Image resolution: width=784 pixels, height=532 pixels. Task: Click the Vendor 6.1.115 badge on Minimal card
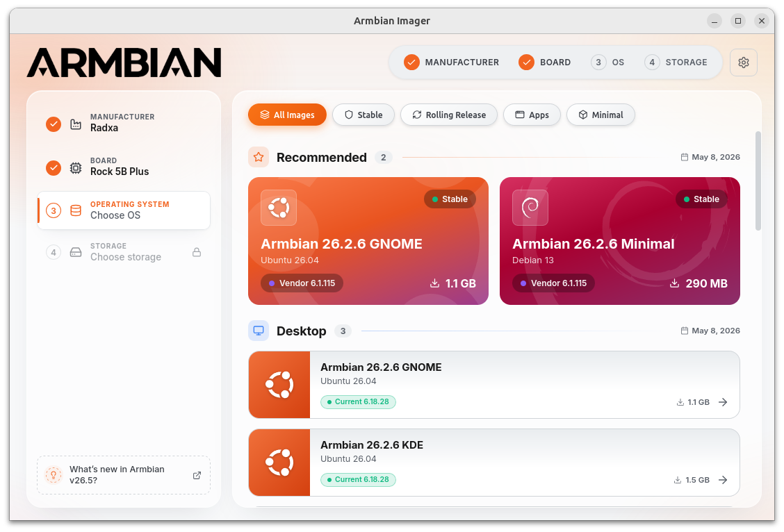click(553, 283)
